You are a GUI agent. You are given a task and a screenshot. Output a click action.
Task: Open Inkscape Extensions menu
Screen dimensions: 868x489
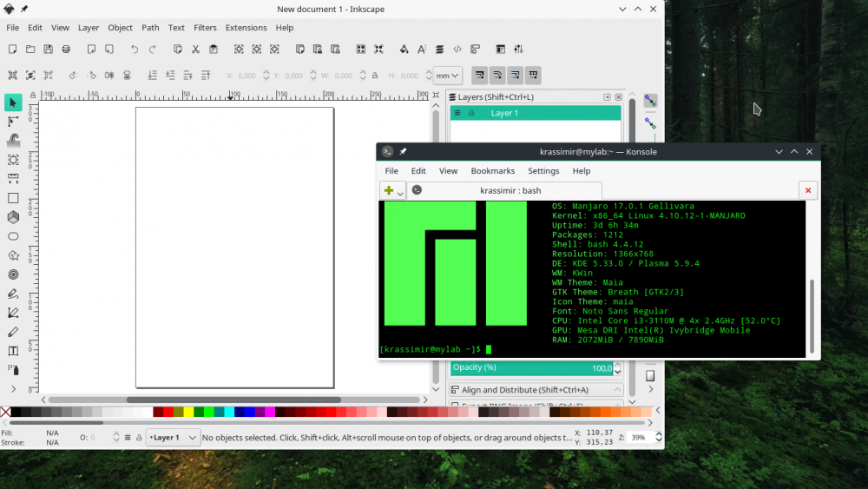[x=246, y=28]
